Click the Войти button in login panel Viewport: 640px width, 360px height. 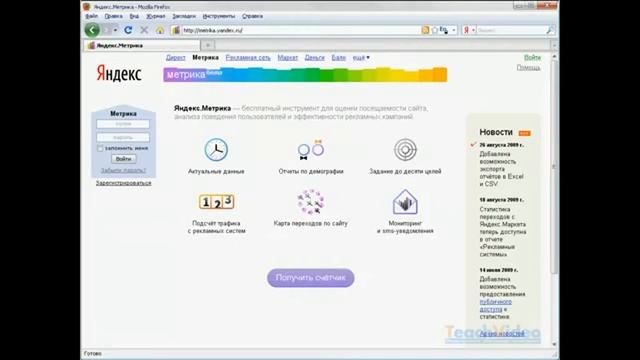tap(123, 159)
